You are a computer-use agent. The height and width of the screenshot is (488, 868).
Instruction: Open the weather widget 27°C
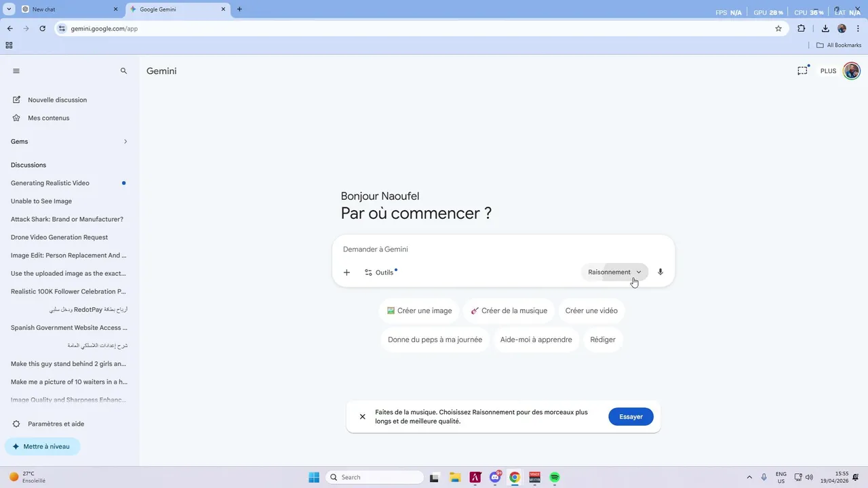pyautogui.click(x=27, y=477)
